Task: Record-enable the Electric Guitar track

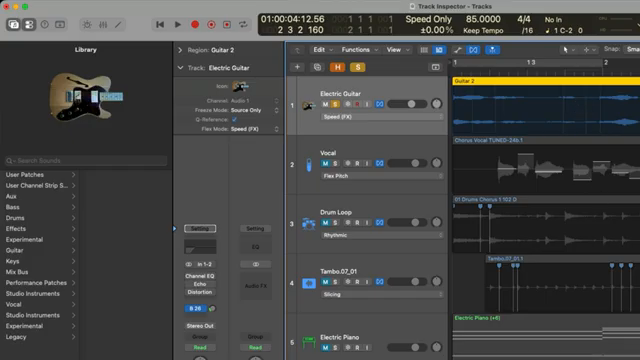Action: (x=357, y=104)
